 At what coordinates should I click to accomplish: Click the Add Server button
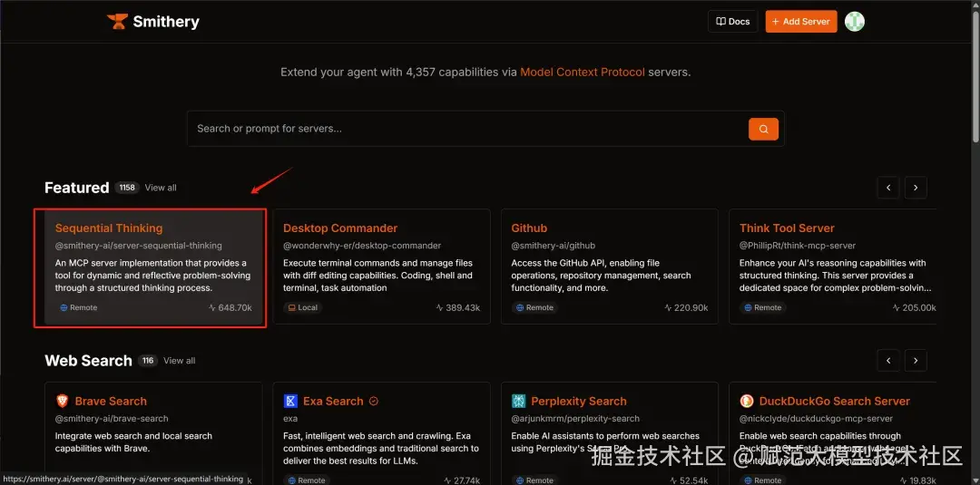801,21
